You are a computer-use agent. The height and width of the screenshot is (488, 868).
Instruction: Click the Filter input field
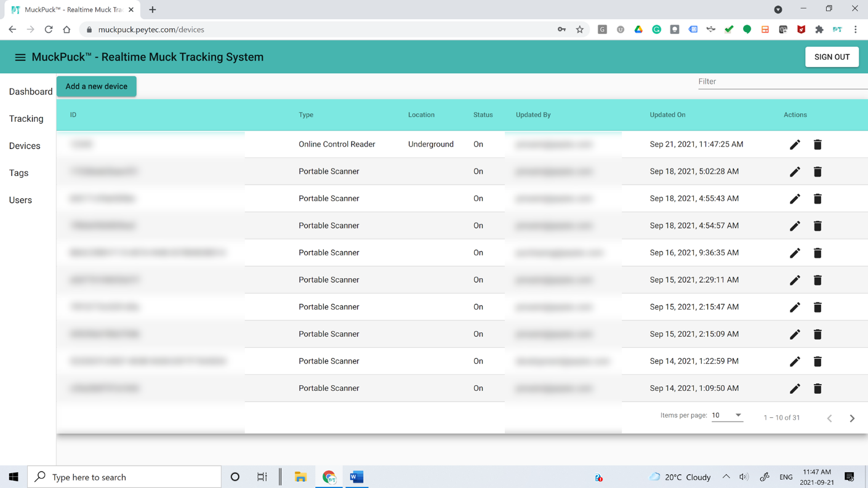(783, 81)
